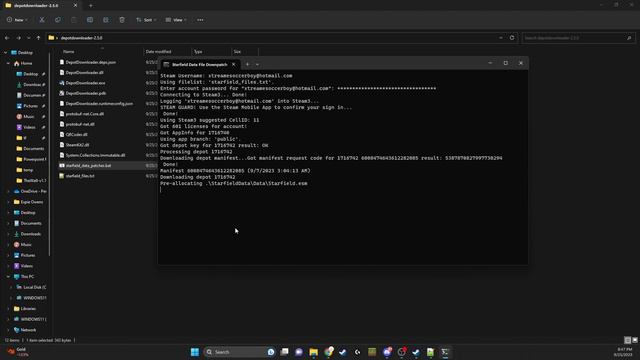Open Task View from the taskbar
This screenshot has width=640, height=360.
click(284, 352)
